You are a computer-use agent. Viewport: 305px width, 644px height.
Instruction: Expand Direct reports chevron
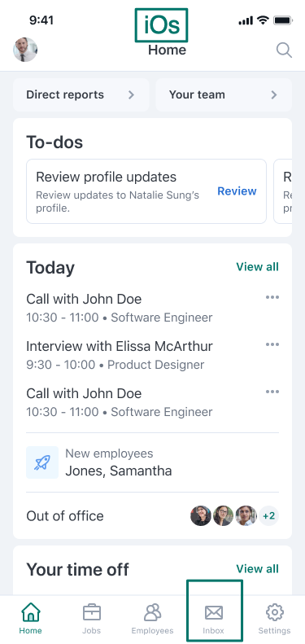click(x=131, y=95)
